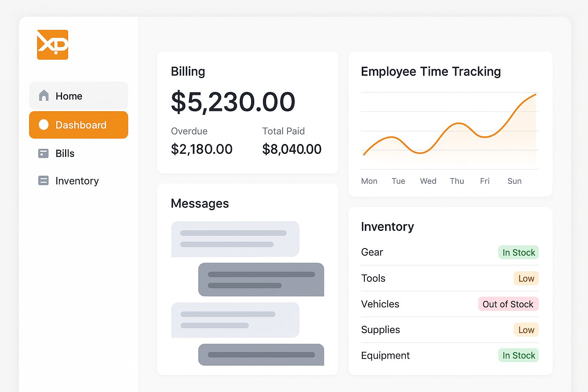Select the highlighted gray message bubble

(x=261, y=279)
